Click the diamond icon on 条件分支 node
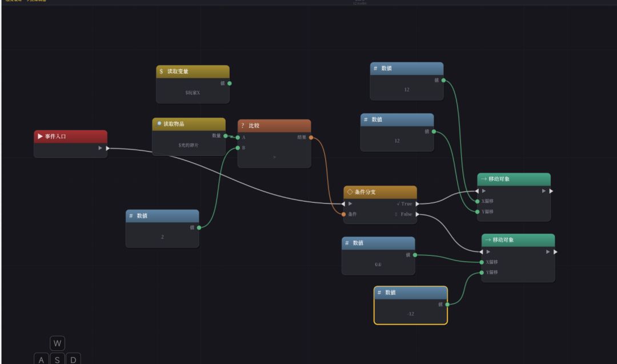This screenshot has width=617, height=364. tap(350, 192)
